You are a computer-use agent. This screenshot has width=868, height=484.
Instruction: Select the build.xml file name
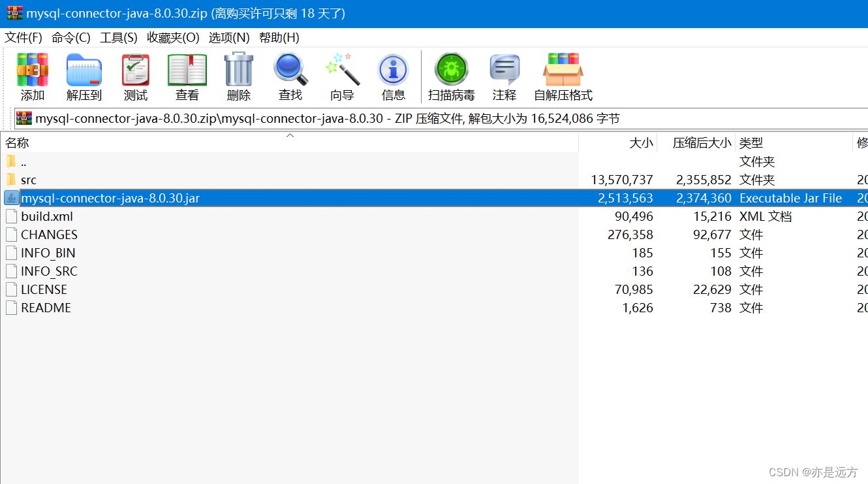pyautogui.click(x=47, y=216)
